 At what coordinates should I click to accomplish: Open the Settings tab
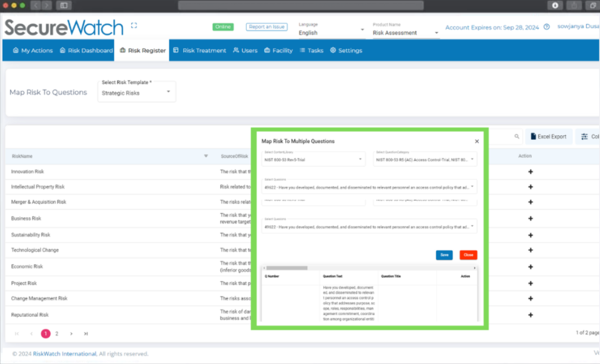[x=346, y=50]
